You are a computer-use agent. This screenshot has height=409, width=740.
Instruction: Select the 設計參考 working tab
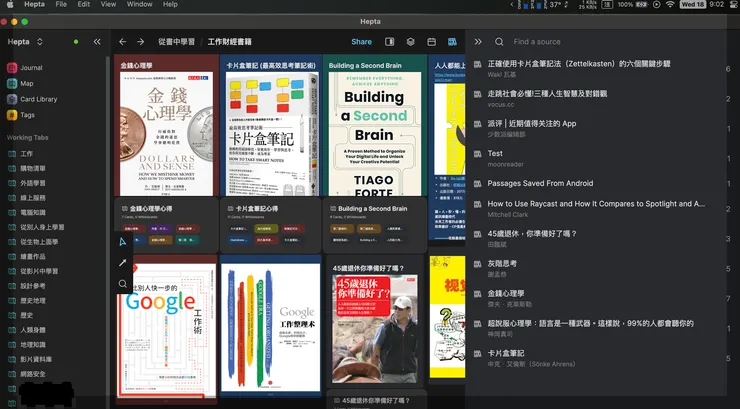(x=33, y=286)
